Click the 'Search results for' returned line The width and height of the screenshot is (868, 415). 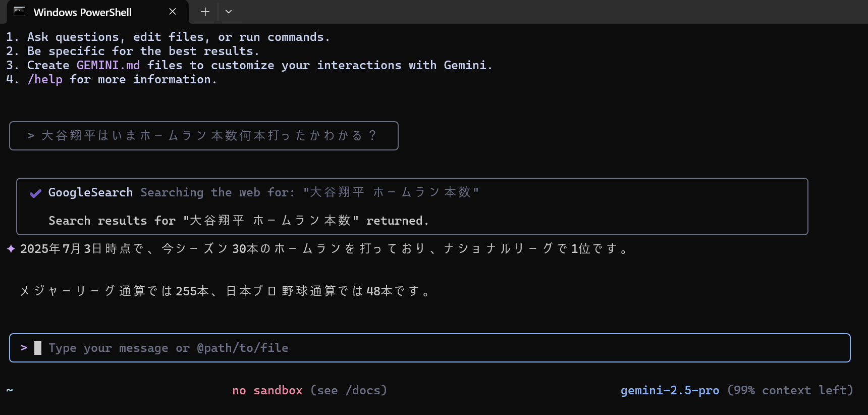coord(239,221)
